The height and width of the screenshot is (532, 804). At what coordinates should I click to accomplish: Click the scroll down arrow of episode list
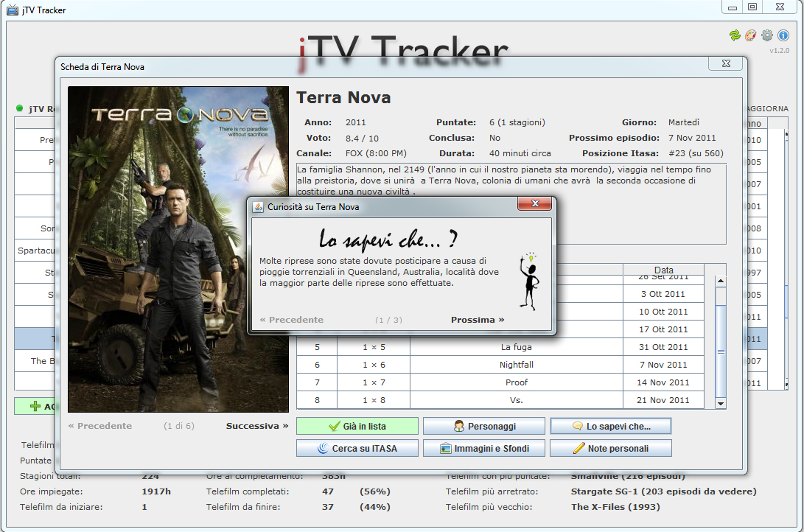(x=721, y=403)
